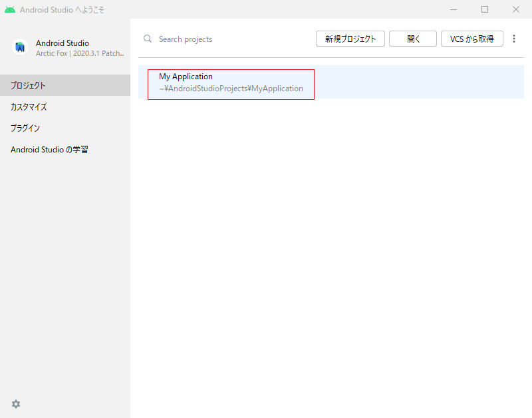The width and height of the screenshot is (532, 418).
Task: Click the Arctic Fox version text
Action: pyautogui.click(x=80, y=54)
